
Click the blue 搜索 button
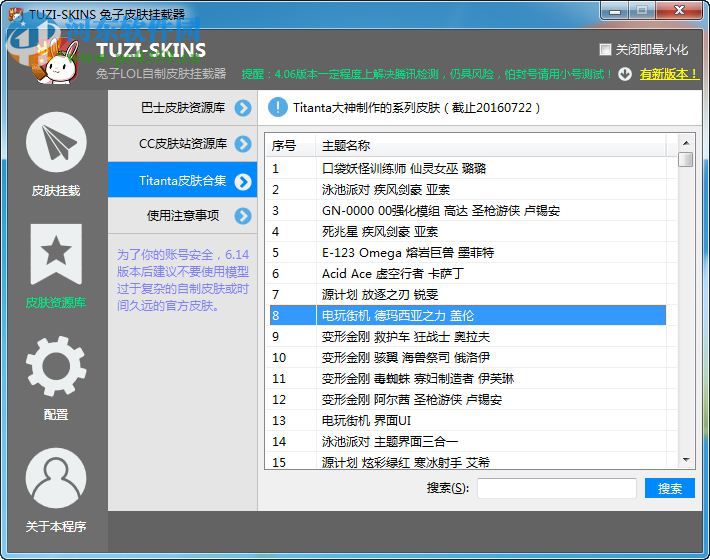(669, 488)
